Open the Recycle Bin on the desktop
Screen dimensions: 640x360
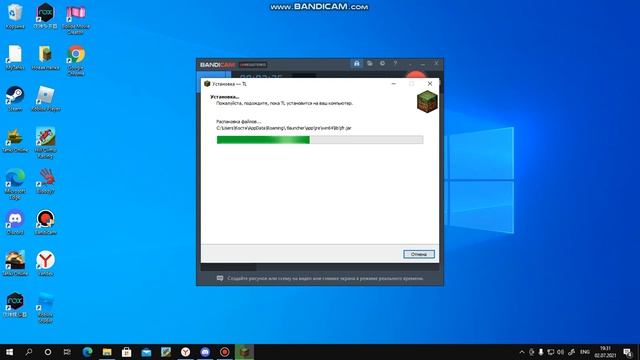[15, 17]
